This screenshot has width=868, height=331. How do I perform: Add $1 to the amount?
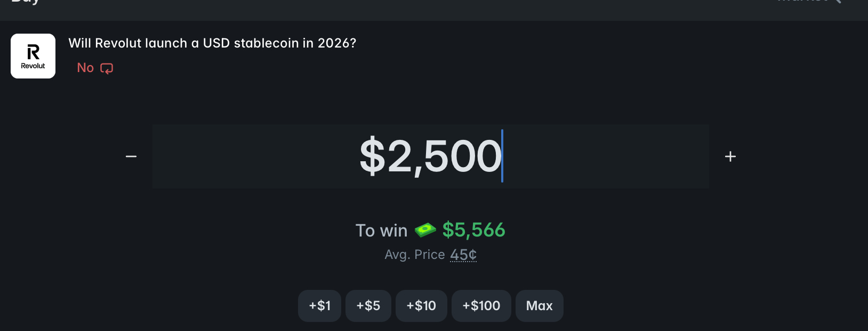pyautogui.click(x=319, y=306)
